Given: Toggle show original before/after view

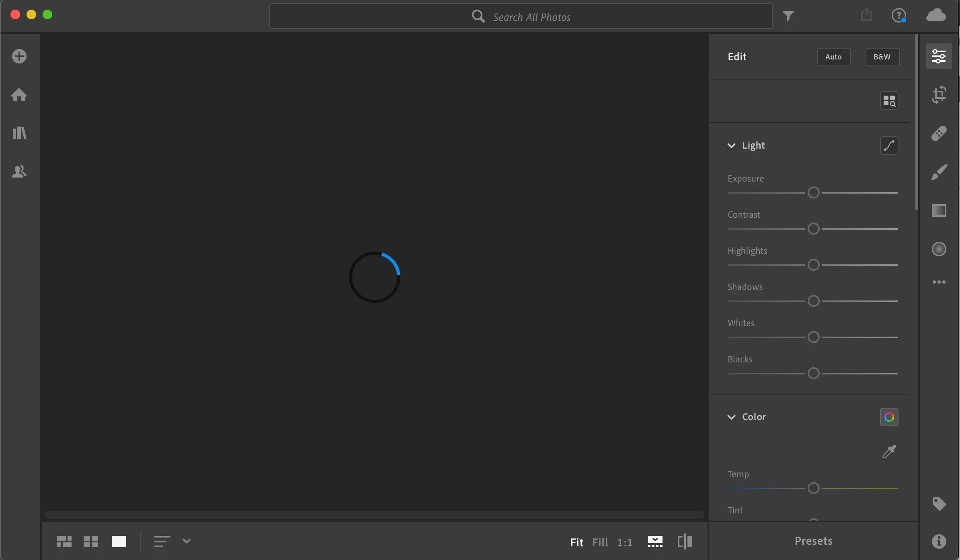Looking at the screenshot, I should [685, 542].
